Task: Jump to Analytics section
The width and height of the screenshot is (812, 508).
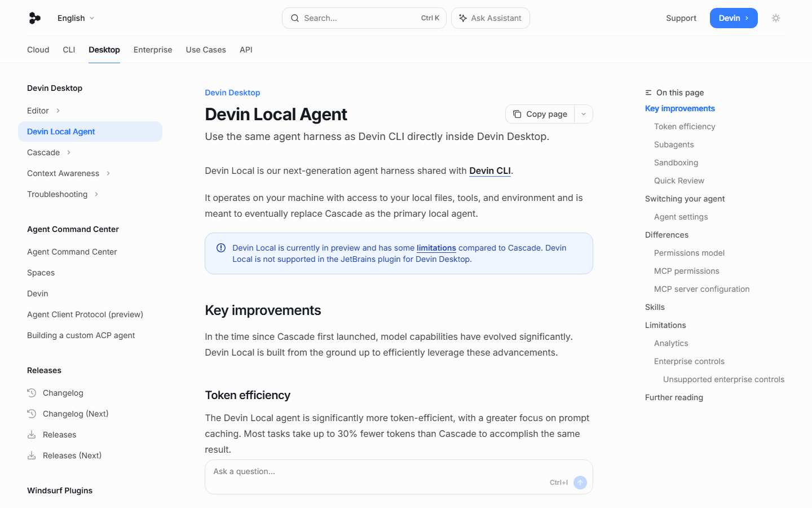Action: click(x=671, y=343)
